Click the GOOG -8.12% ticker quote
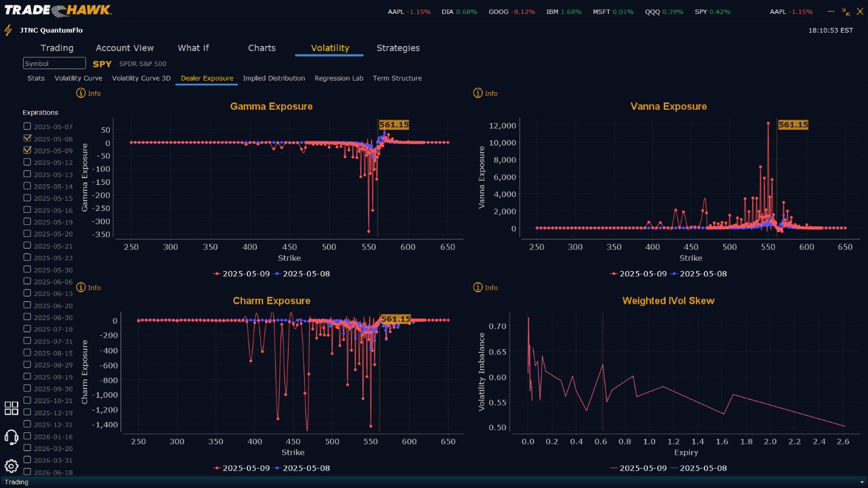 point(512,12)
